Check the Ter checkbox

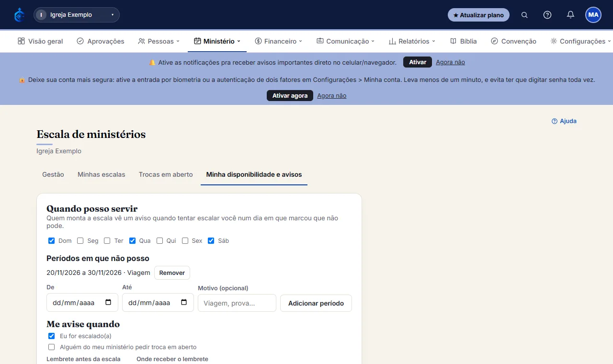107,240
